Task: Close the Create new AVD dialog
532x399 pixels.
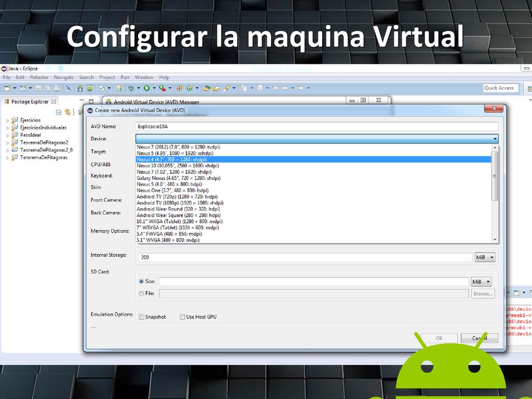Action: (494, 109)
